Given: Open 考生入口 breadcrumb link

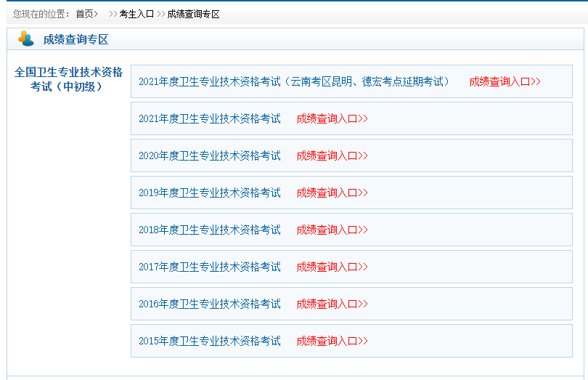Looking at the screenshot, I should tap(136, 14).
